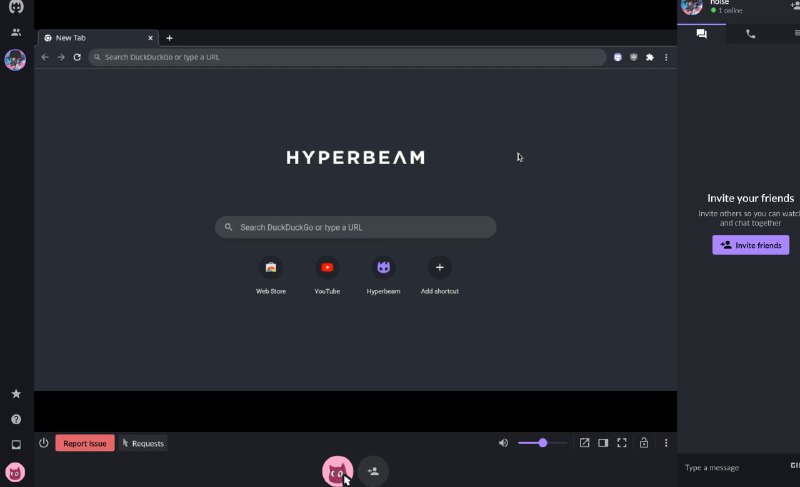
Task: Click the Hyperbeam extension icon in toolbar
Action: point(618,57)
